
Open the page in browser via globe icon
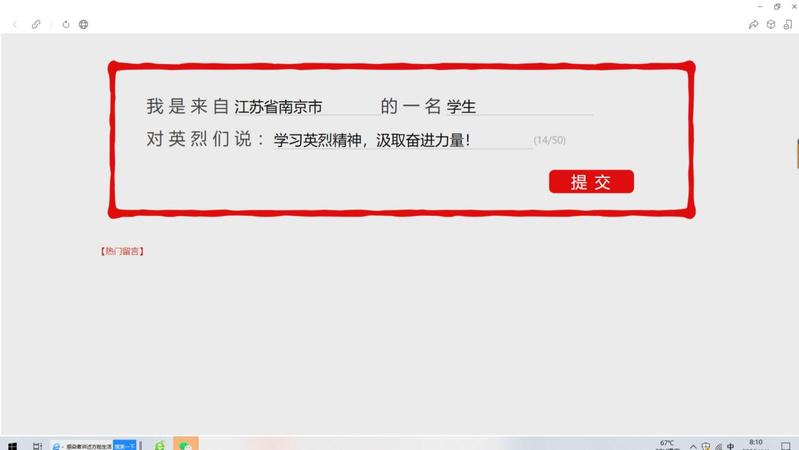[84, 24]
